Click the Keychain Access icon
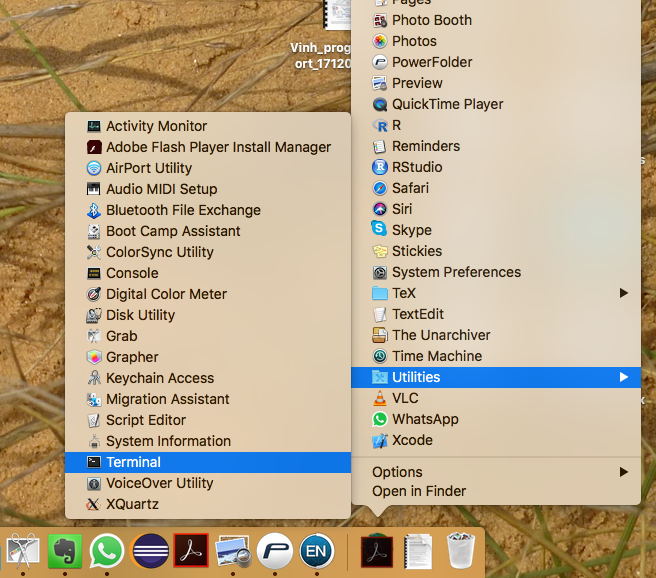Screen dimensions: 656x578 [x=94, y=378]
